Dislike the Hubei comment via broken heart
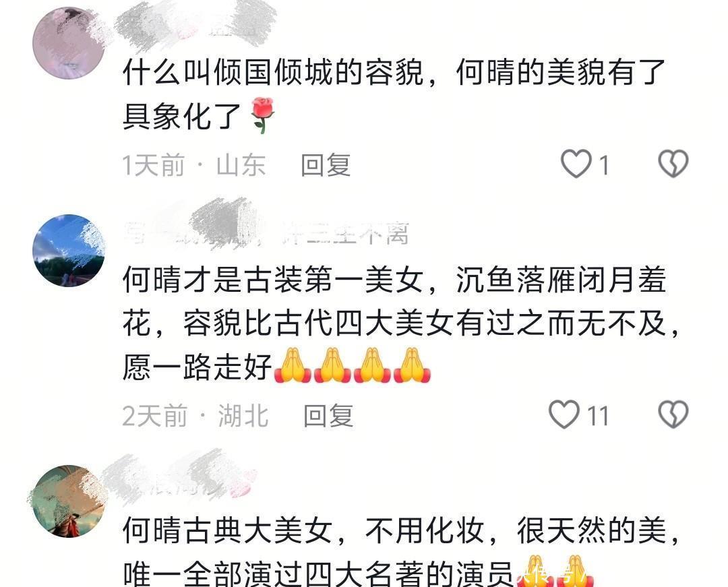Screen dimensions: 728x587 [673, 414]
